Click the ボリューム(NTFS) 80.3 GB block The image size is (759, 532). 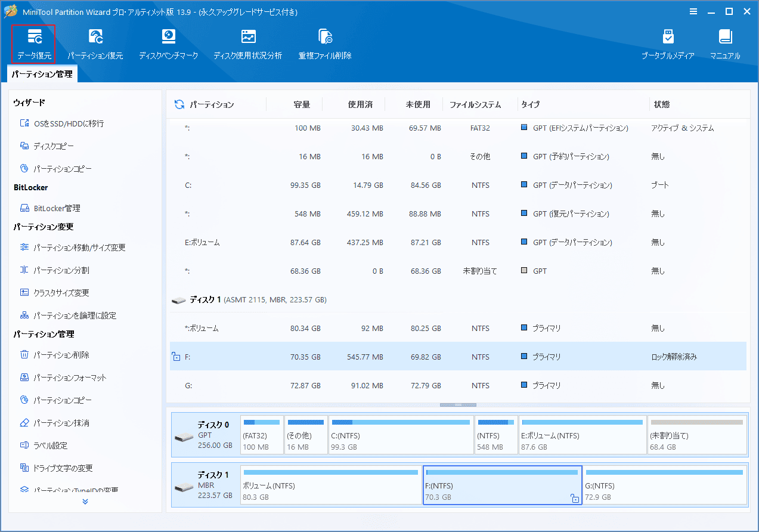(x=331, y=485)
